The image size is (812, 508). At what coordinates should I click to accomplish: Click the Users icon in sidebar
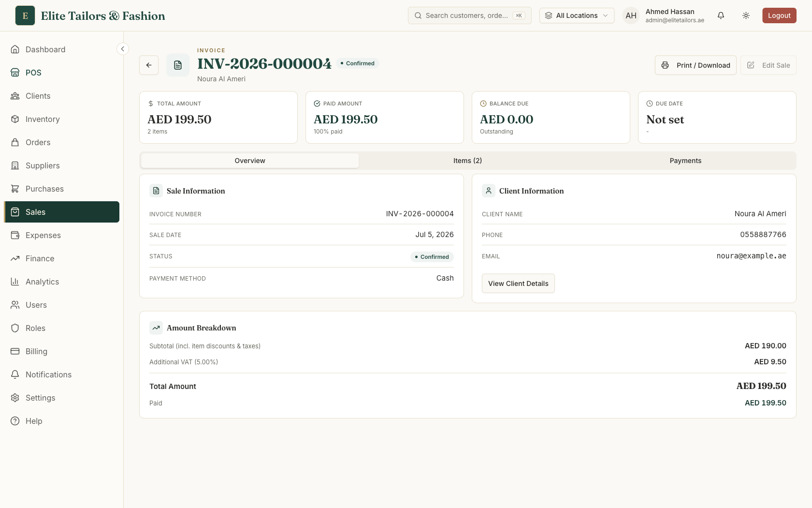pyautogui.click(x=15, y=305)
